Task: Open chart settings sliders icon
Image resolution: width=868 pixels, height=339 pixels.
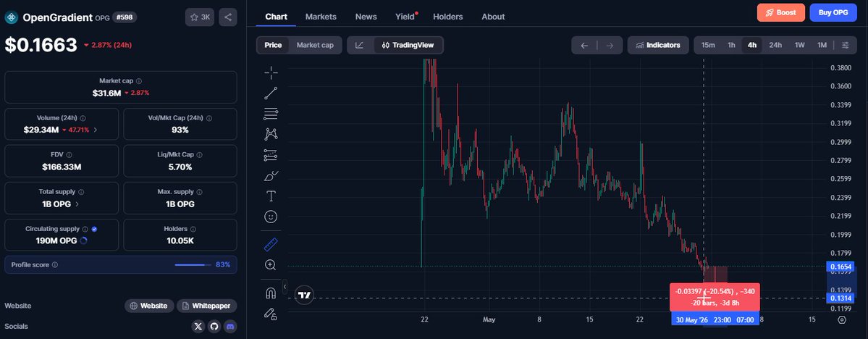Action: click(846, 46)
